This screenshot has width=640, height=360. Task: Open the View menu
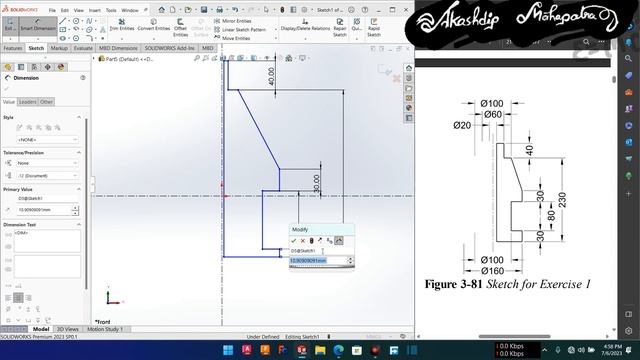(x=79, y=10)
